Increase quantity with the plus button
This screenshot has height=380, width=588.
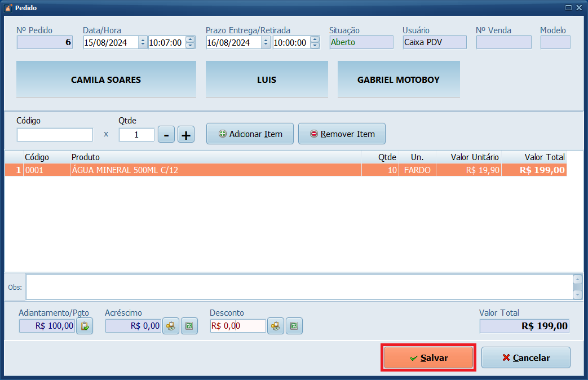tap(186, 135)
